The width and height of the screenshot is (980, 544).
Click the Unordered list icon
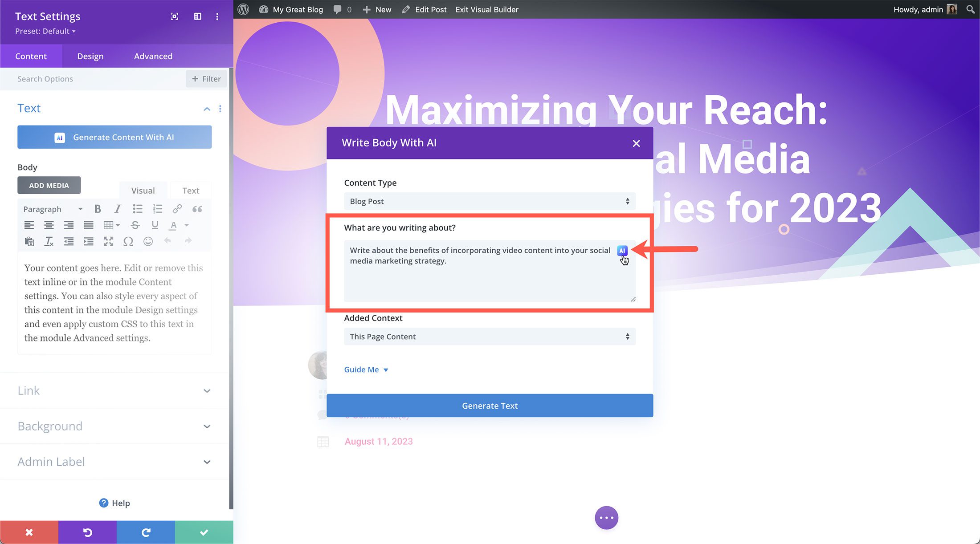click(x=137, y=209)
